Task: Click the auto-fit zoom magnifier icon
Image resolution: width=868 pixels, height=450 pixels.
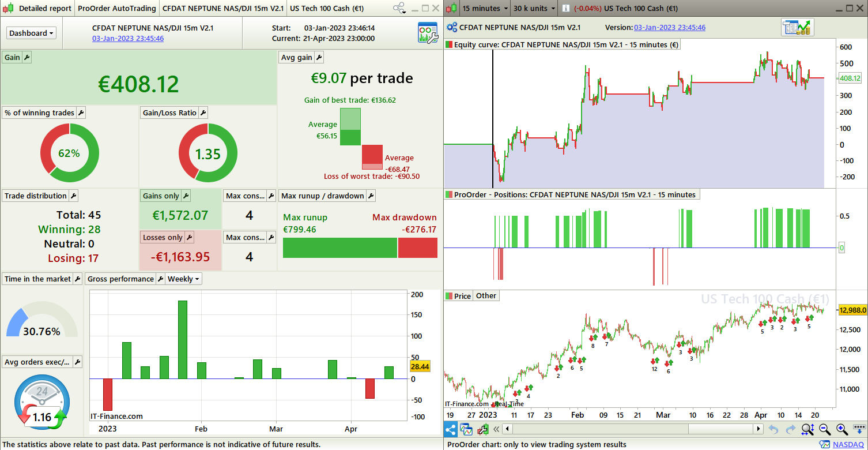Action: tap(807, 429)
